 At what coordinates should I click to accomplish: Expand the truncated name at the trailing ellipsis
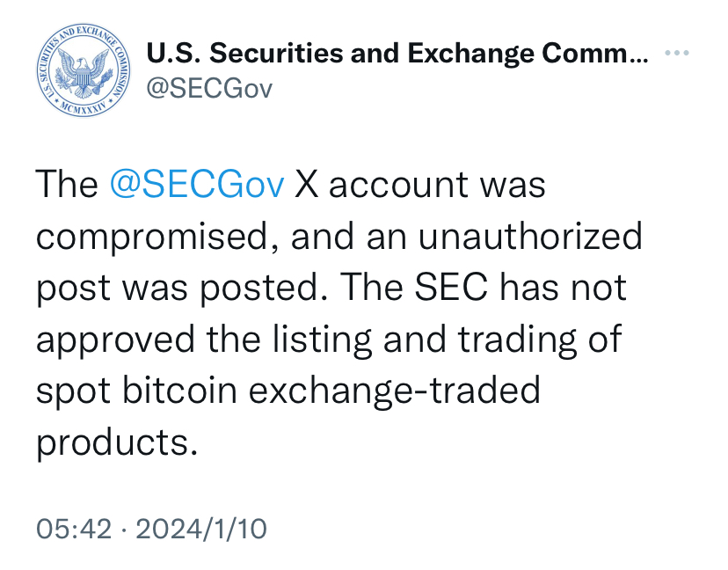pyautogui.click(x=637, y=55)
